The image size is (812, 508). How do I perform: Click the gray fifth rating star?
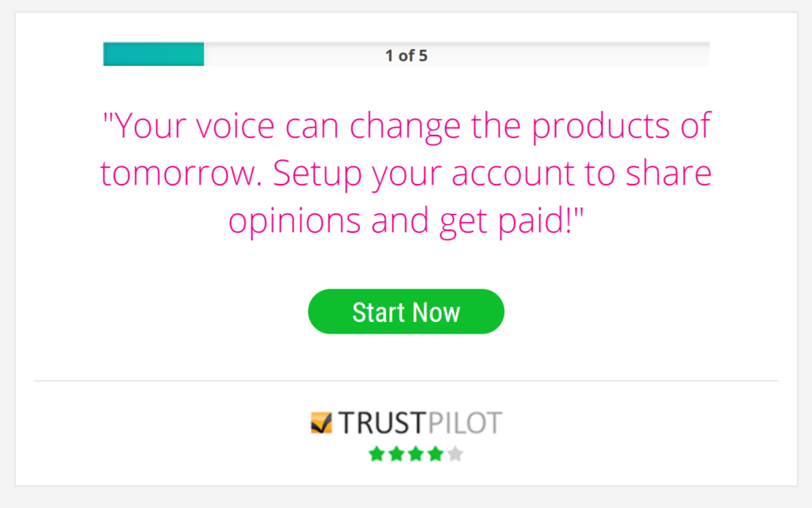(455, 453)
